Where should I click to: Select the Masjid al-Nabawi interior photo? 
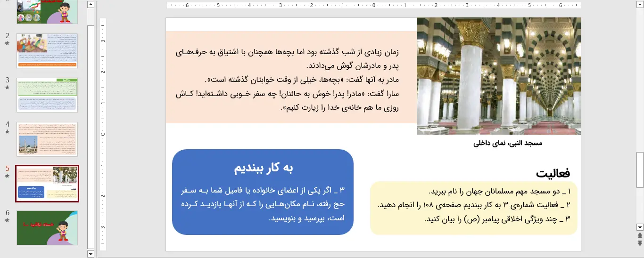coord(498,76)
